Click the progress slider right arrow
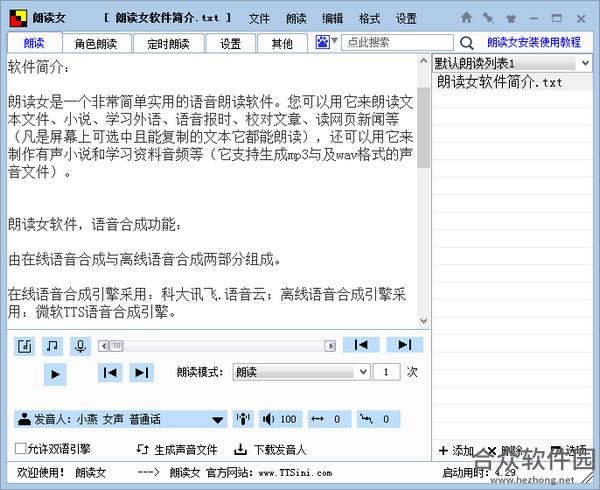600x490 pixels. (330, 346)
